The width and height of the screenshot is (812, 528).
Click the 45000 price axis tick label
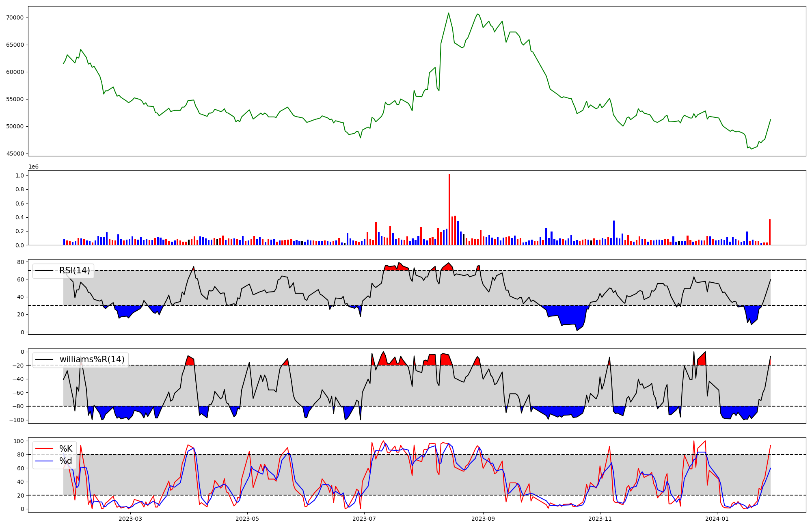[x=15, y=154]
